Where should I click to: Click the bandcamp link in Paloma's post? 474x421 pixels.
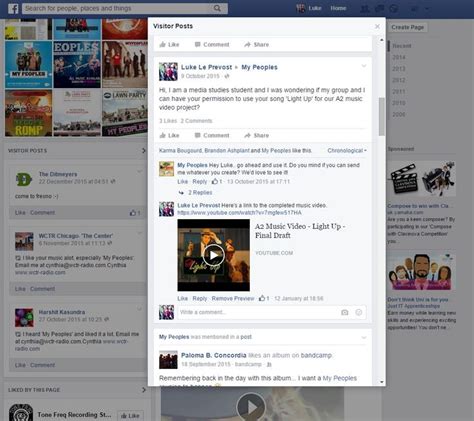coord(316,355)
